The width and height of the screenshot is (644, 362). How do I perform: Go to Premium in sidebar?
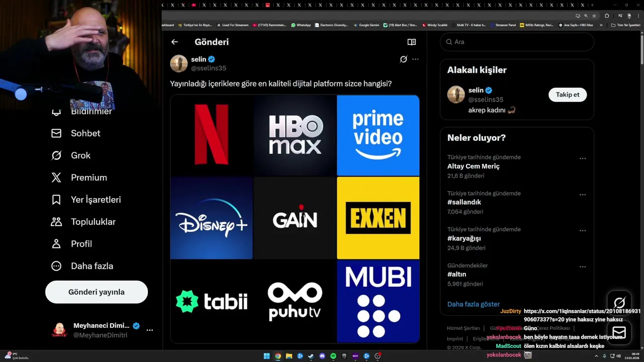pos(79,177)
